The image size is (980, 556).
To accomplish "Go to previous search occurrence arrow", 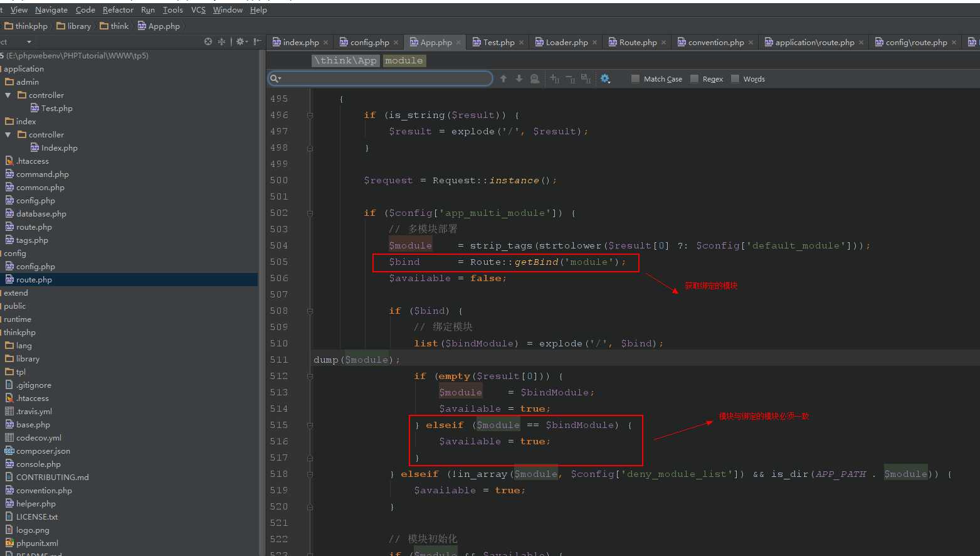I will pyautogui.click(x=503, y=78).
